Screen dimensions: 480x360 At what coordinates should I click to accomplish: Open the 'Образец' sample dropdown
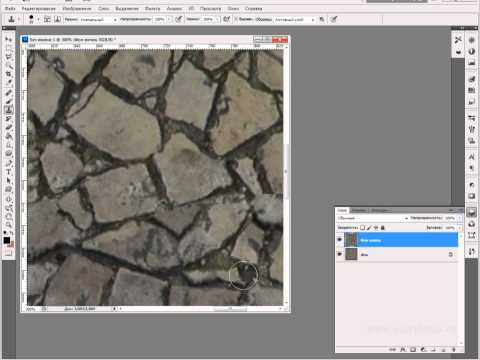click(x=295, y=20)
